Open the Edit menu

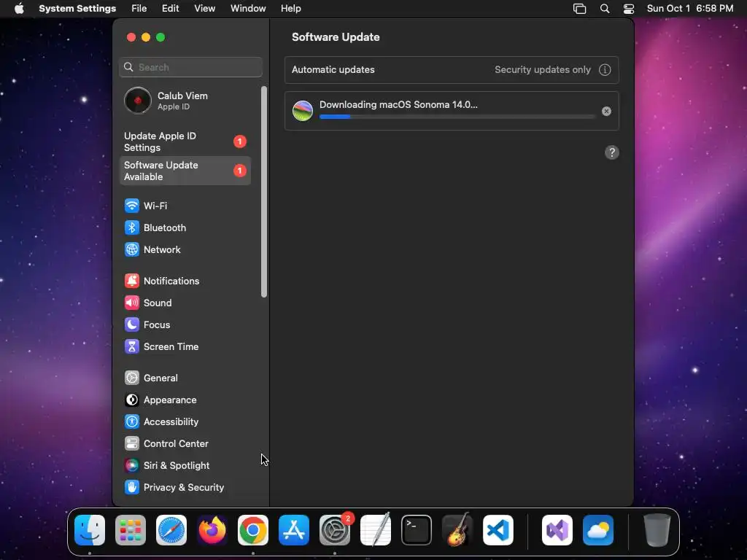coord(170,9)
